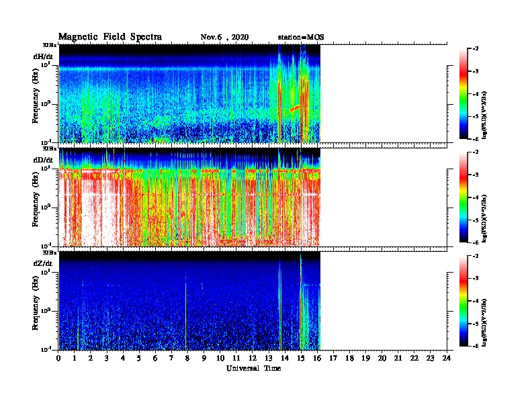Click hour "18" on Universal Time axis
The image size is (532, 411).
350,359
